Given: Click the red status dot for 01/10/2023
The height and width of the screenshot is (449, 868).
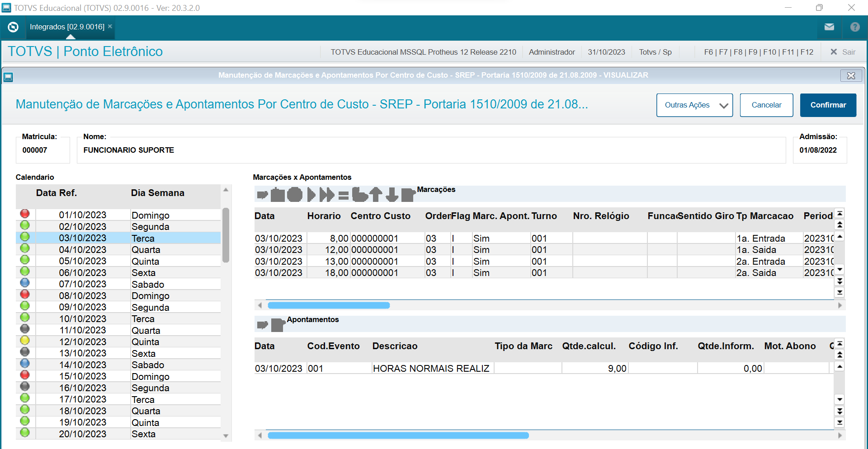Looking at the screenshot, I should click(x=25, y=214).
